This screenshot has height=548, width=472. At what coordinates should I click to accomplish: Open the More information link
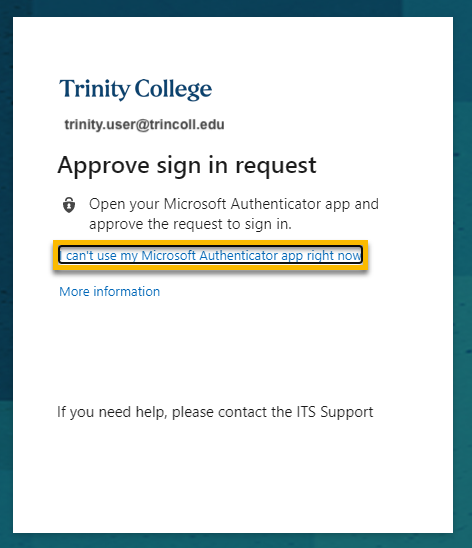(x=109, y=291)
